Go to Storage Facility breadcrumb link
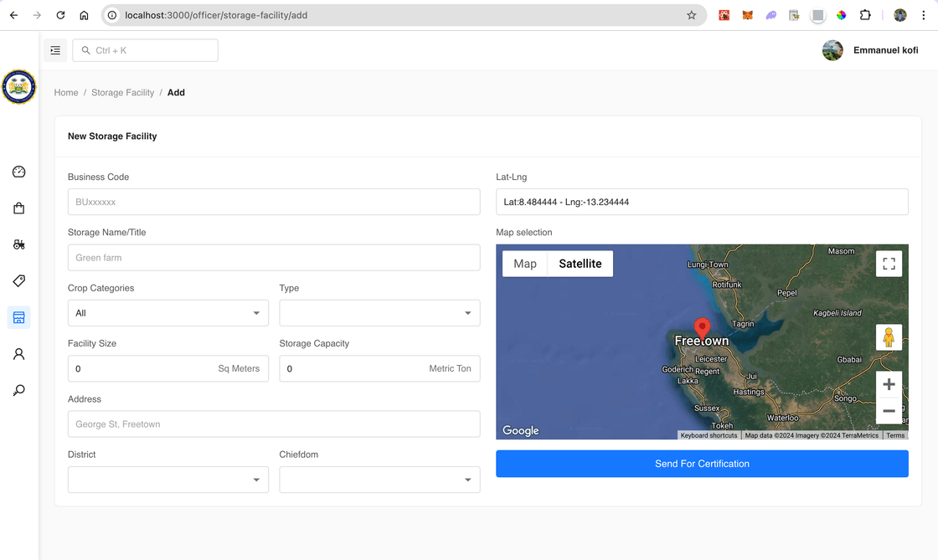The image size is (938, 560). (x=122, y=93)
